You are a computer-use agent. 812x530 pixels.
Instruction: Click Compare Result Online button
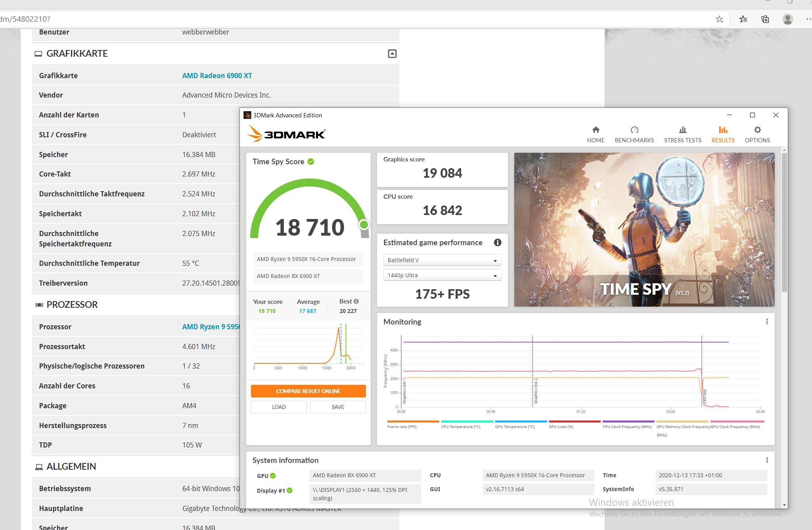[x=308, y=391]
